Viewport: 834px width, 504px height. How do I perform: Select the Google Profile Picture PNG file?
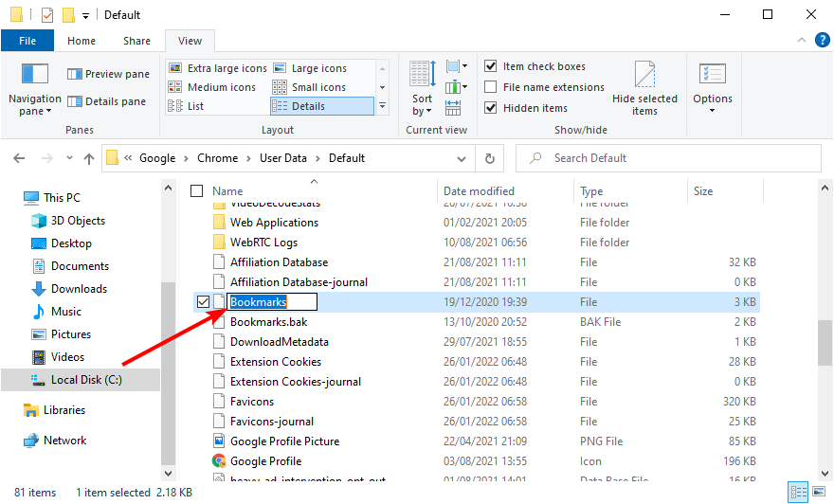pyautogui.click(x=284, y=441)
